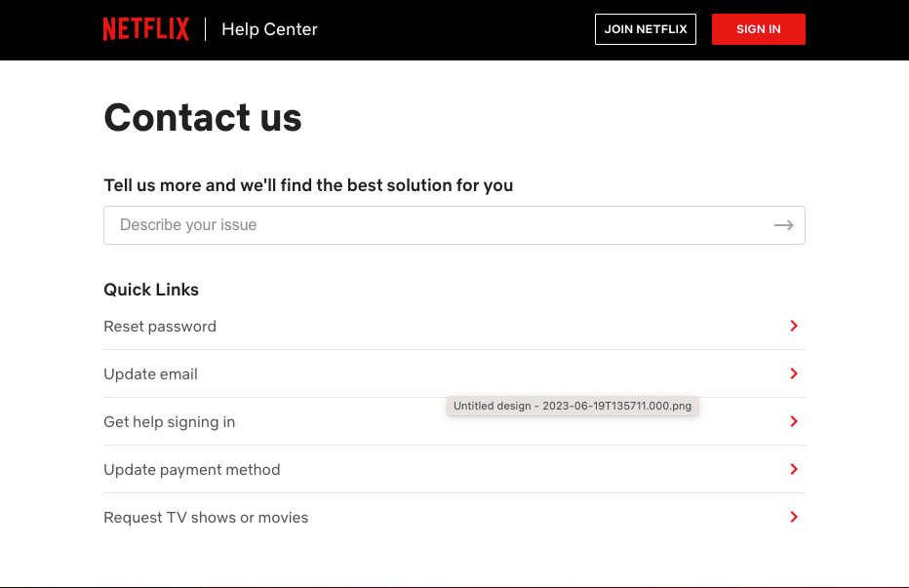Viewport: 909px width, 588px height.
Task: Click the chevron beside Get help signing in
Action: (x=794, y=421)
